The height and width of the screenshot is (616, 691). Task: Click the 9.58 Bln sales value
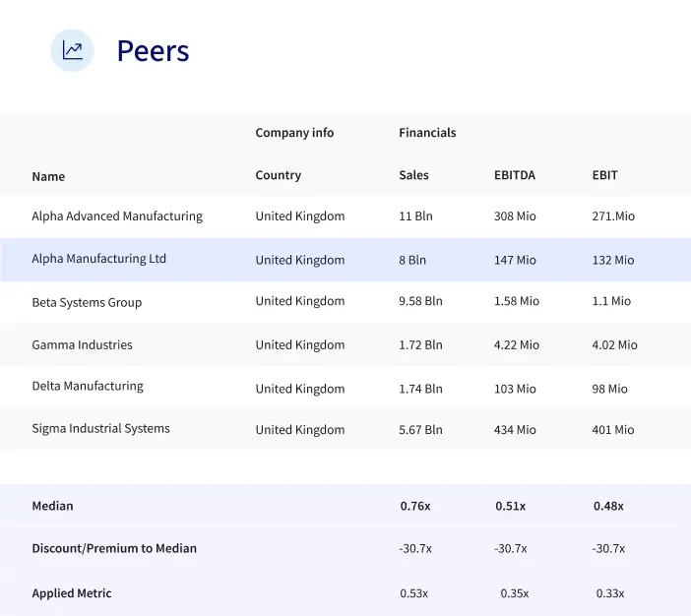[x=420, y=301]
